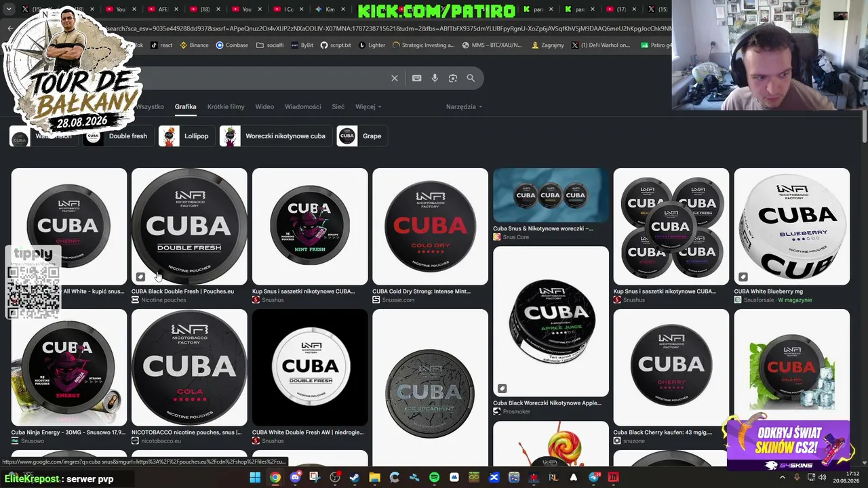Open the socialfi bookmarks folder
The height and width of the screenshot is (488, 868).
tap(270, 45)
